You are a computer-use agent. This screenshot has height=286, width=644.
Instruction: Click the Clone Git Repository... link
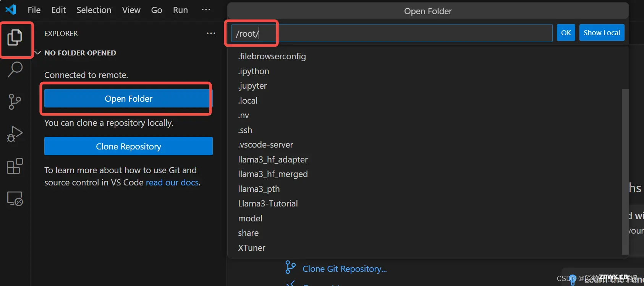pos(345,269)
